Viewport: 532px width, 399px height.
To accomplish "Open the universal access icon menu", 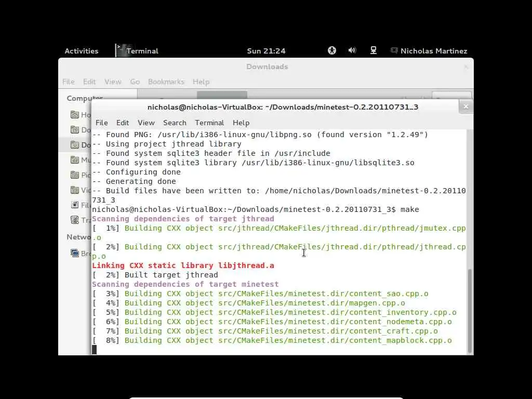I will 332,50.
